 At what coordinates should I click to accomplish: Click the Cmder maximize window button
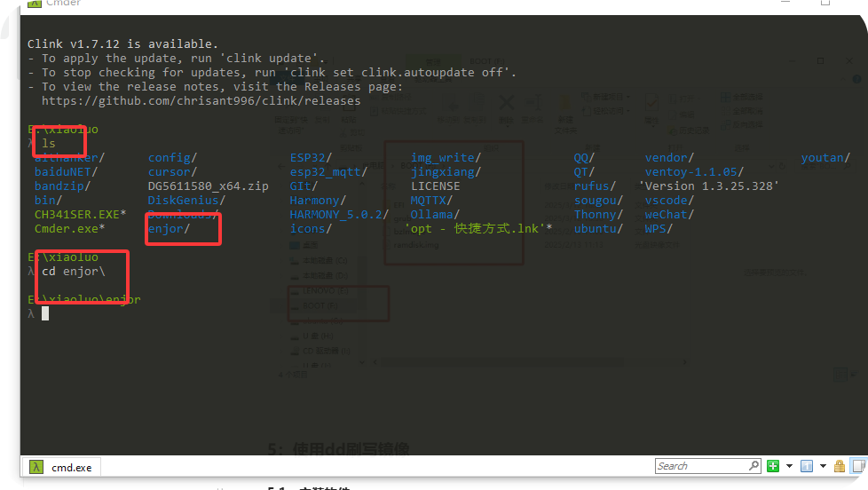825,3
